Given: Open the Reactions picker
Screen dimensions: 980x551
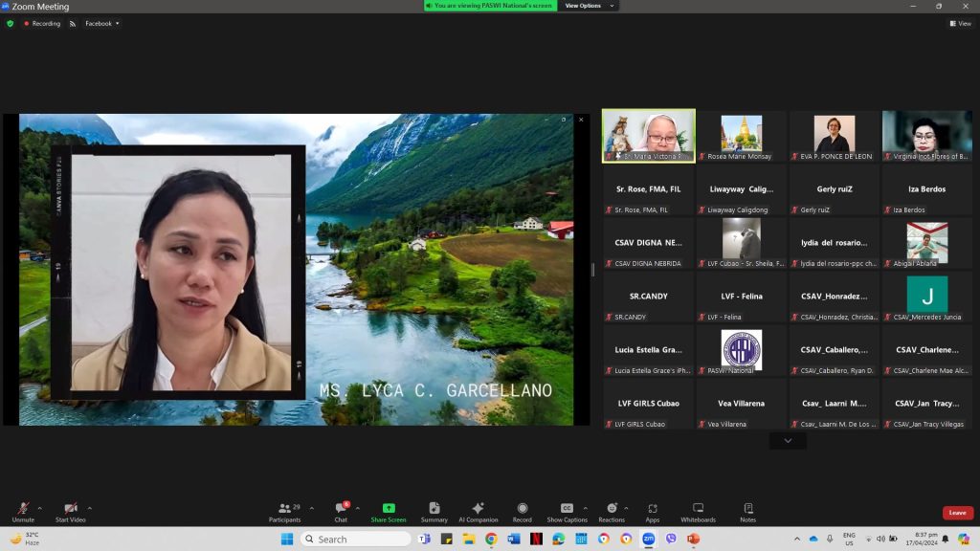Looking at the screenshot, I should pos(611,511).
